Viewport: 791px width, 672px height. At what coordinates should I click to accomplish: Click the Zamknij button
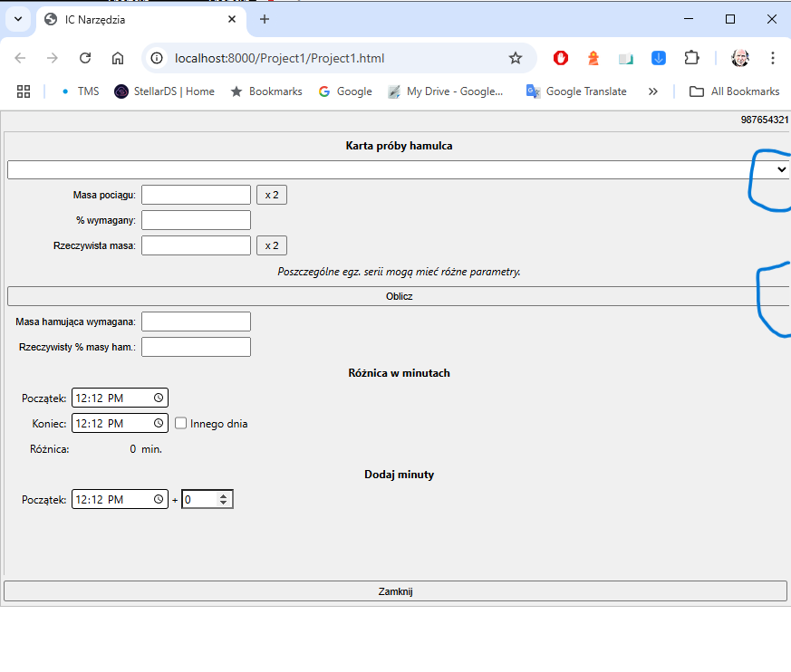click(x=395, y=590)
